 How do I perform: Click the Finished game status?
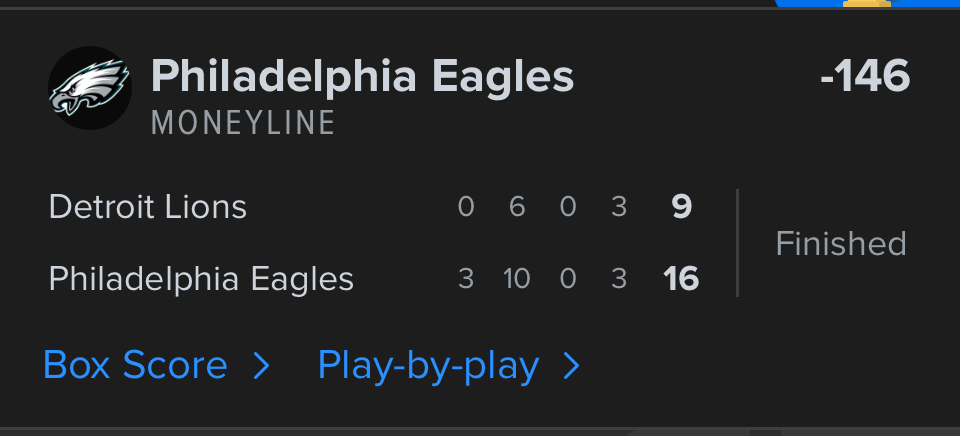pyautogui.click(x=841, y=244)
